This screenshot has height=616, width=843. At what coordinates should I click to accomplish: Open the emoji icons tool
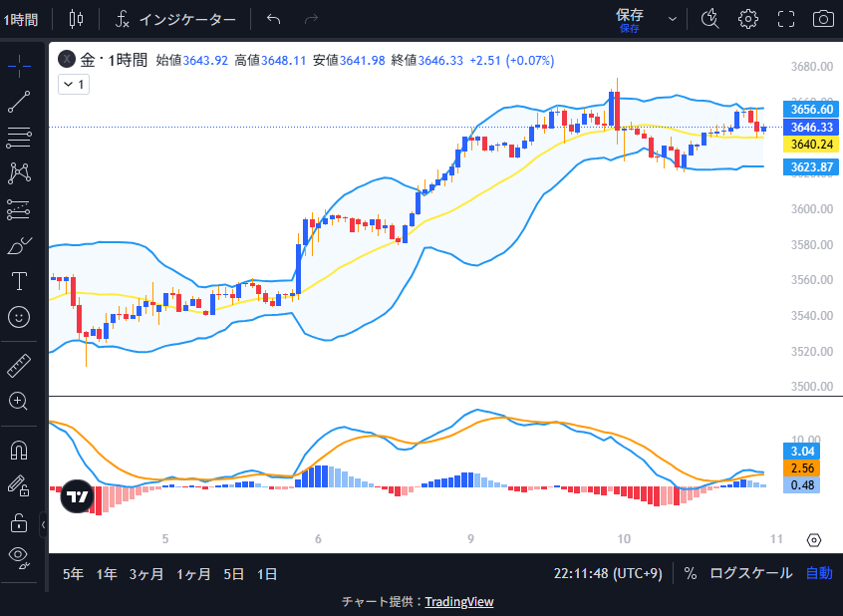coord(19,317)
